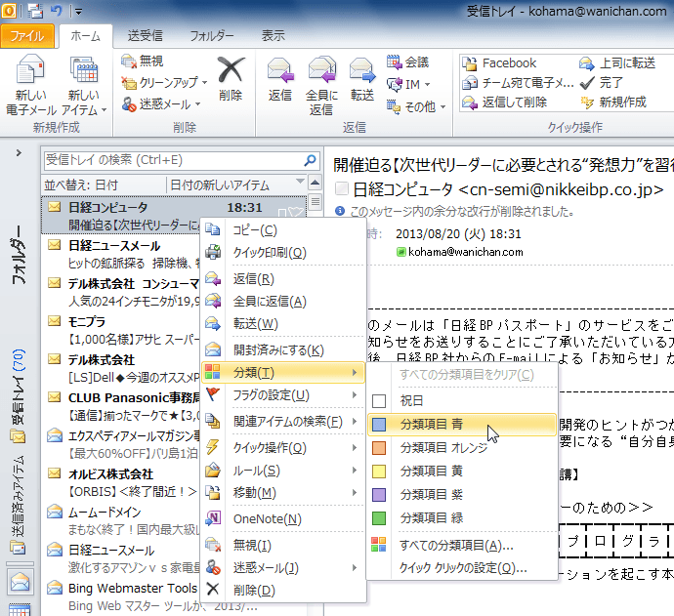Select 返信して削除 quick step
The width and height of the screenshot is (674, 616).
pyautogui.click(x=505, y=103)
